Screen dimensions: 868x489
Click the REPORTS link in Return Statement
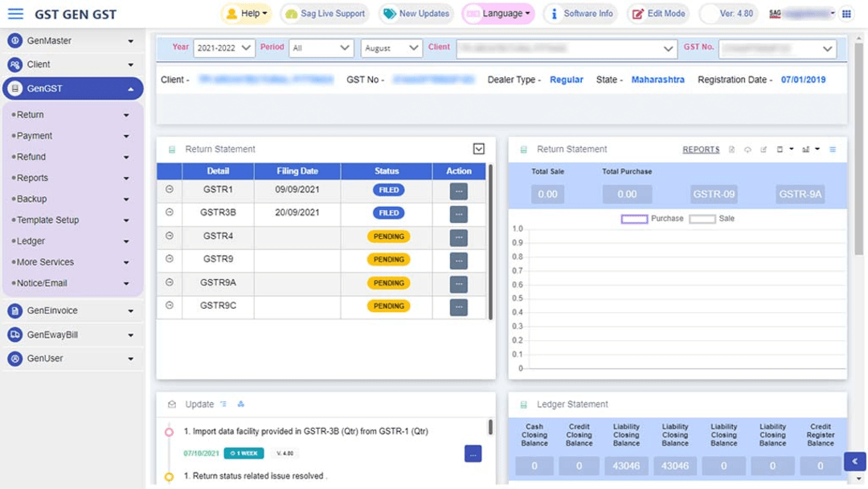tap(701, 150)
